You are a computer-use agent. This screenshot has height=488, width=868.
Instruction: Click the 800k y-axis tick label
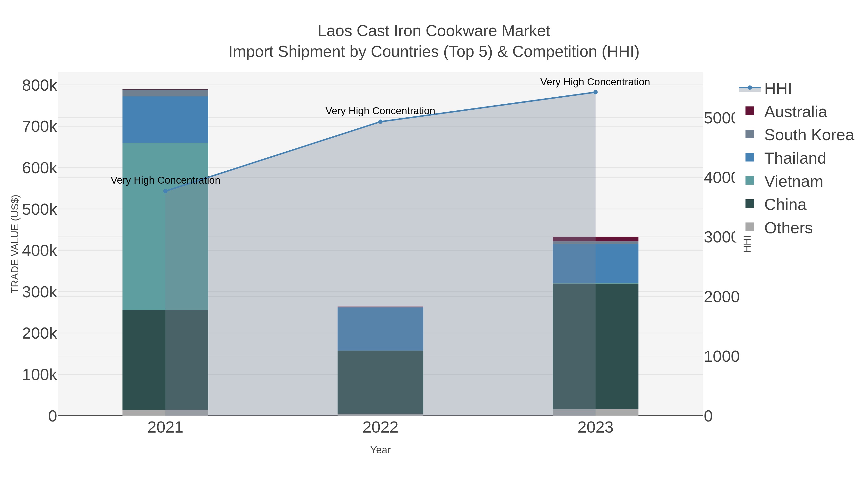coord(40,85)
